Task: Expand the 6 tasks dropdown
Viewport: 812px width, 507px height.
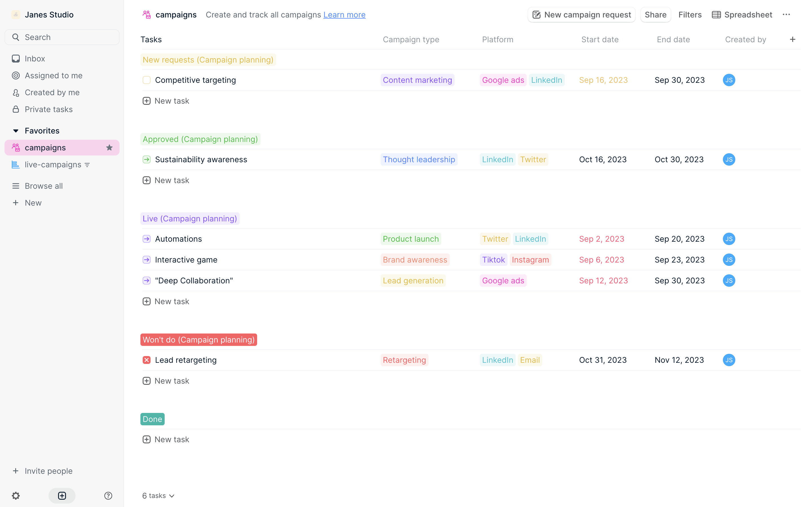Action: click(158, 496)
